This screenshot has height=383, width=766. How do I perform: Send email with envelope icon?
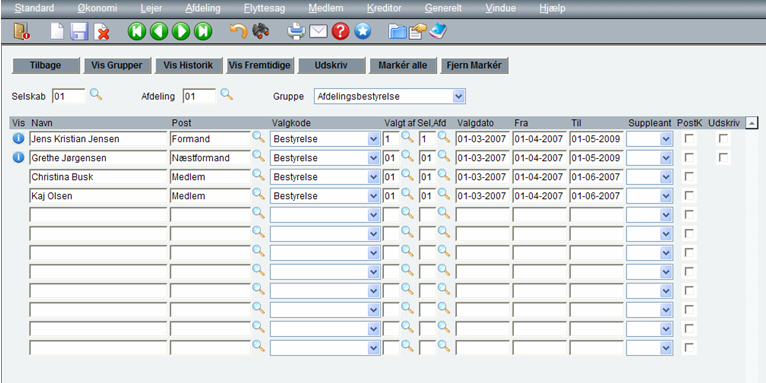pyautogui.click(x=318, y=32)
